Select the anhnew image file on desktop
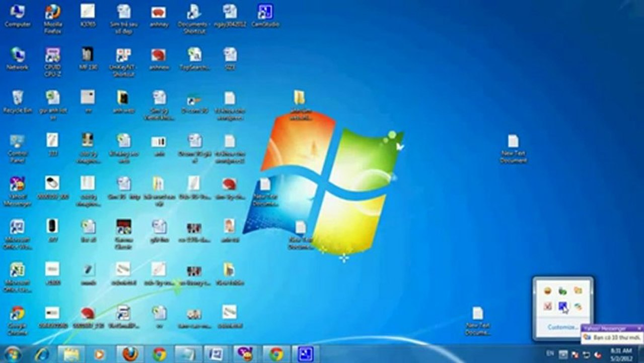 pyautogui.click(x=159, y=58)
